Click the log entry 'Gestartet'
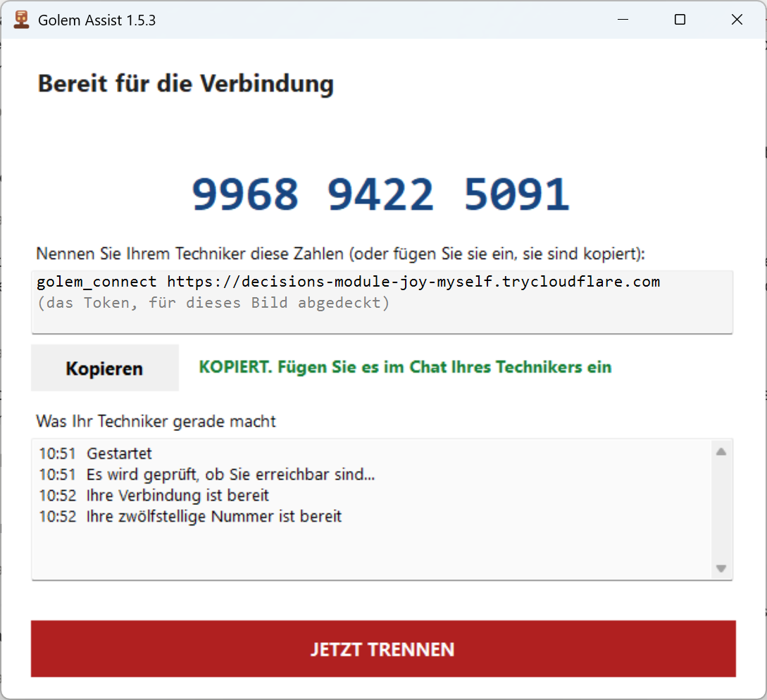This screenshot has width=767, height=700. point(119,454)
